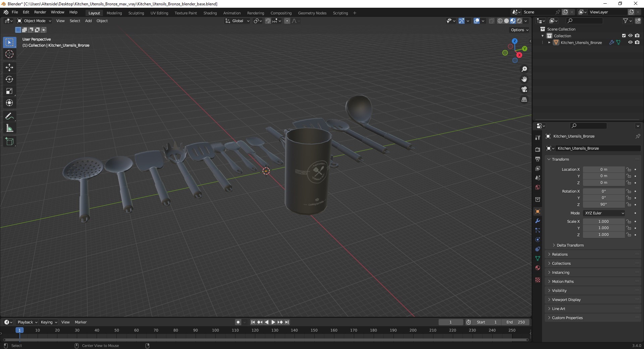This screenshot has height=349, width=644.
Task: Toggle lock for Scale Y
Action: click(x=629, y=228)
